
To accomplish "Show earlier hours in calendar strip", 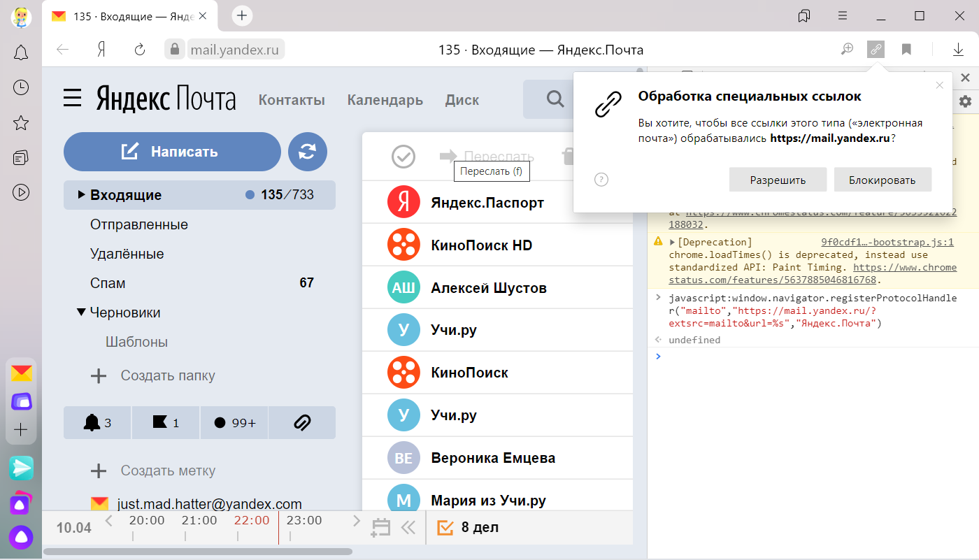I will pyautogui.click(x=108, y=520).
